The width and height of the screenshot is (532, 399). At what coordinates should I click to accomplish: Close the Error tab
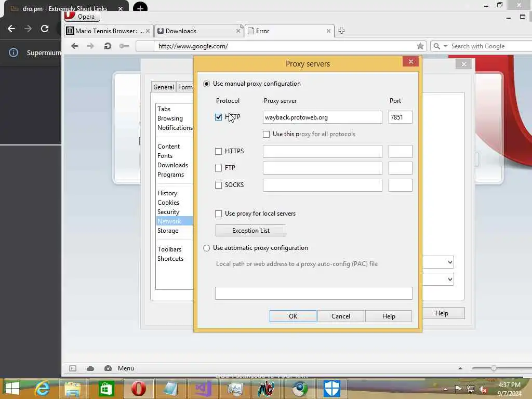pos(328,31)
